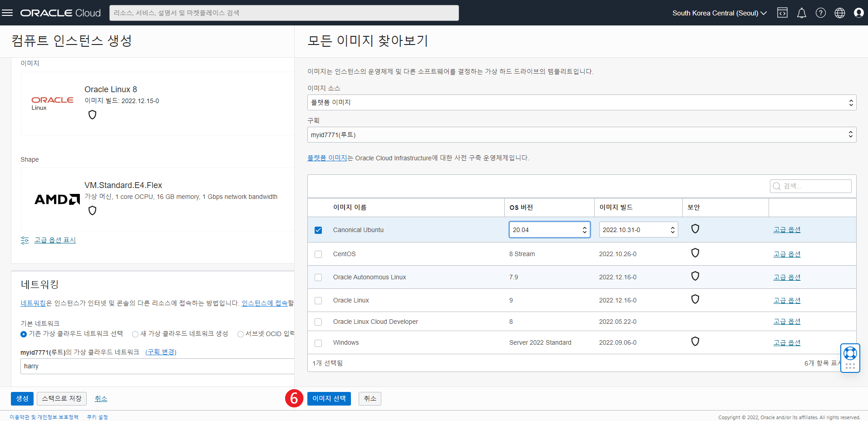Screen dimensions: 868x421
Task: Check the Oracle Autonomous Linux checkbox
Action: tap(318, 277)
